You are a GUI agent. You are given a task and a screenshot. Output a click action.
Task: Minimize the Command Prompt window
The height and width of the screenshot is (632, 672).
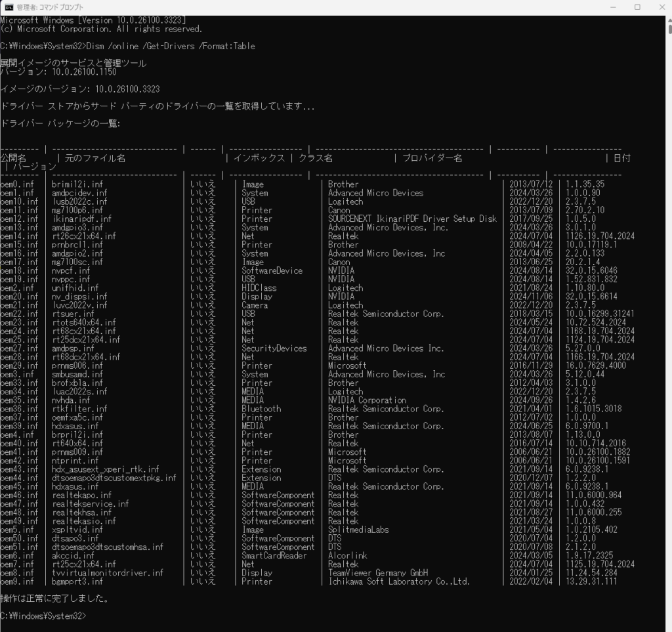click(613, 7)
